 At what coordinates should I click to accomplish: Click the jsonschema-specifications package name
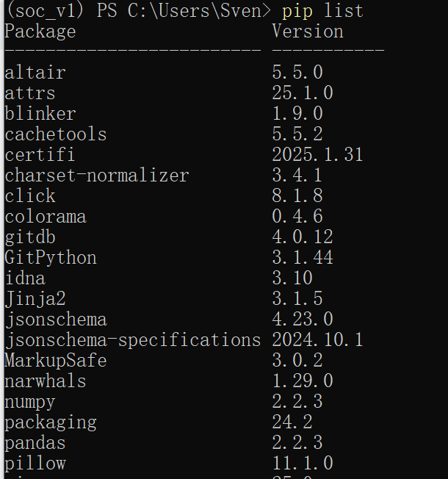click(133, 340)
